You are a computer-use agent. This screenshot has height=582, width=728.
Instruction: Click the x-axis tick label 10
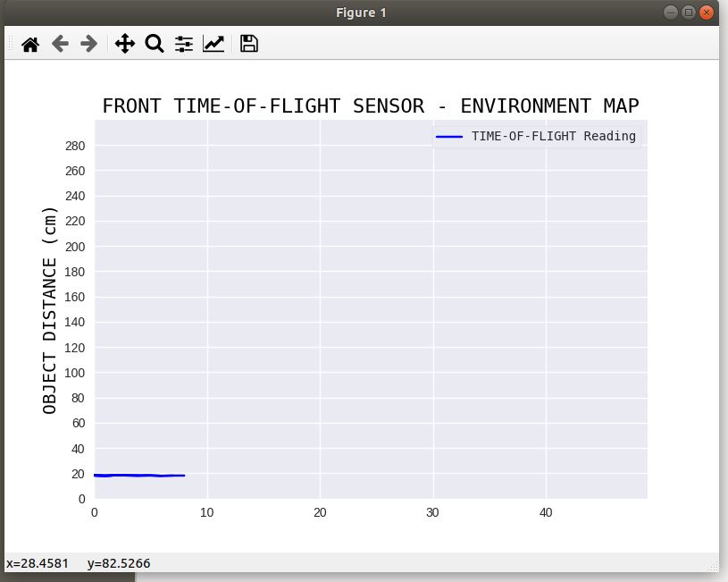coord(207,513)
